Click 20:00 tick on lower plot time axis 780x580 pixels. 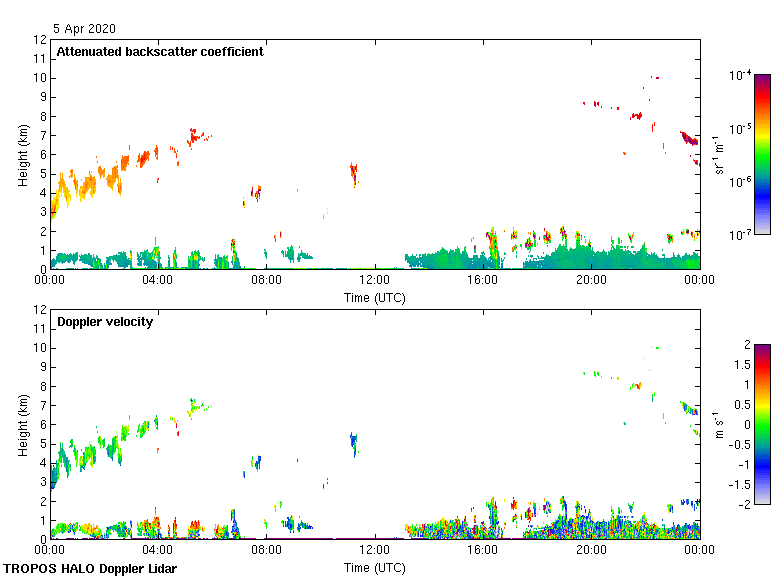pos(591,551)
